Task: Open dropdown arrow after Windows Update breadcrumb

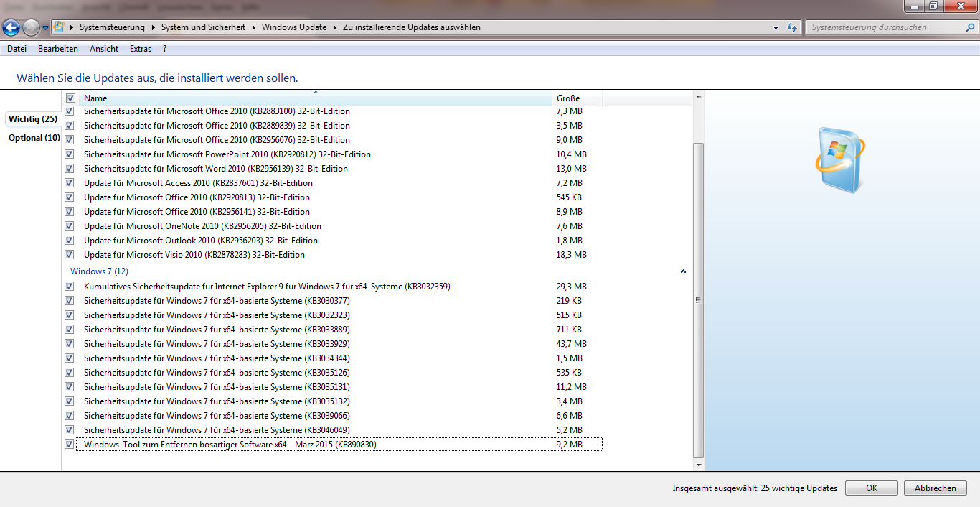Action: tap(334, 27)
